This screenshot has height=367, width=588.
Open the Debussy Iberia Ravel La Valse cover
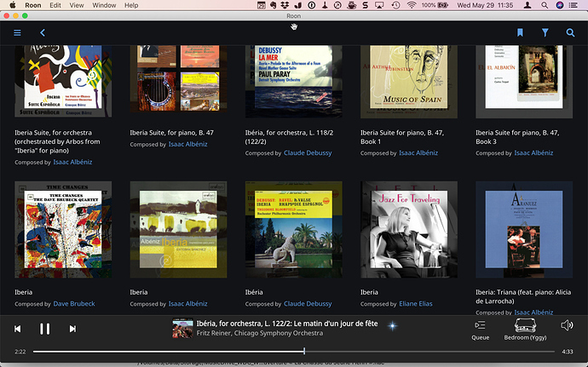[294, 229]
